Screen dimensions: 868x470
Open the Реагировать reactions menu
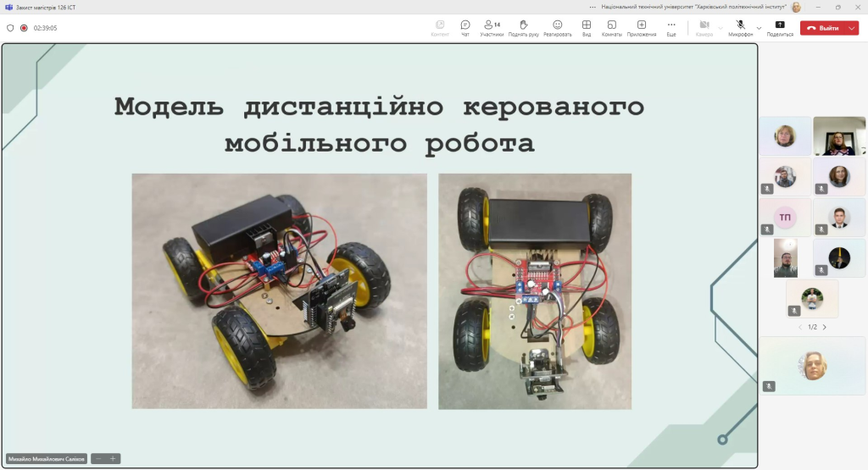pos(558,28)
